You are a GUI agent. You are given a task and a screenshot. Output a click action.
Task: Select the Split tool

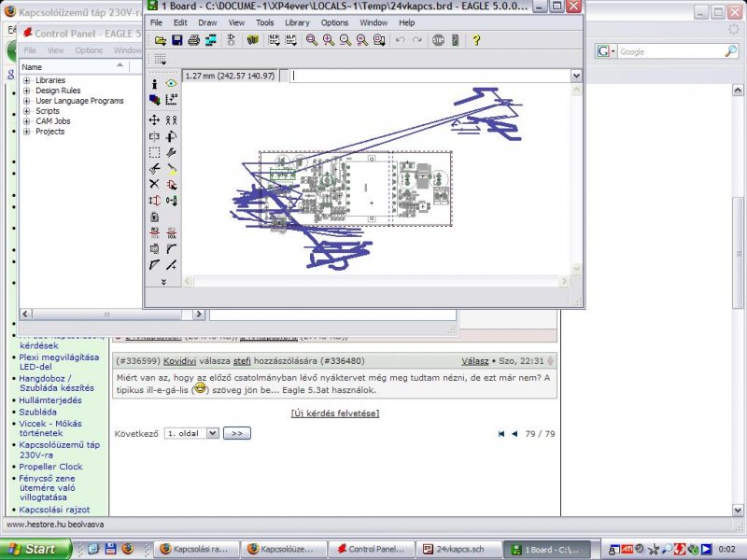point(154,265)
